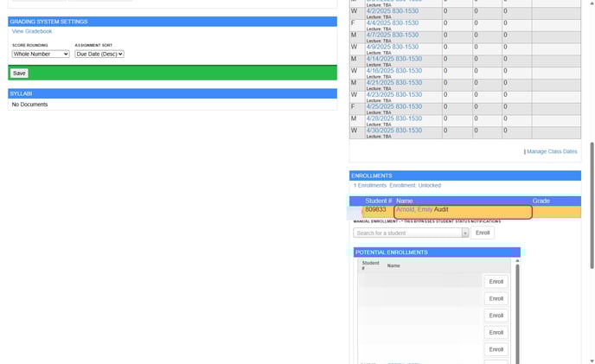
Task: Open the Manage Class Dates link
Action: point(552,151)
